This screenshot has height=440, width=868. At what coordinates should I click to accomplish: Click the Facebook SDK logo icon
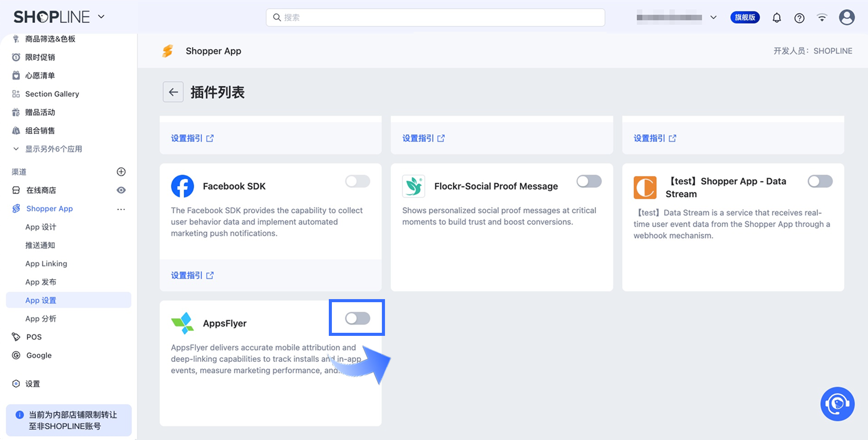click(x=182, y=186)
